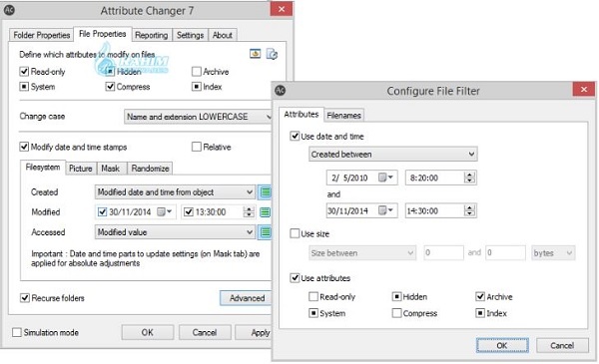Click spinner of filter time 14:30:00
This screenshot has width=599, height=364.
[469, 210]
